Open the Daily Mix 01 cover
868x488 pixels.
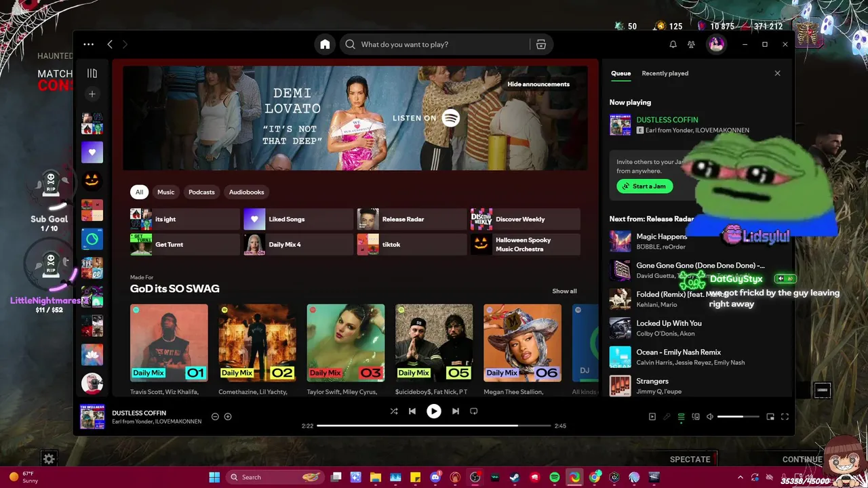(169, 342)
